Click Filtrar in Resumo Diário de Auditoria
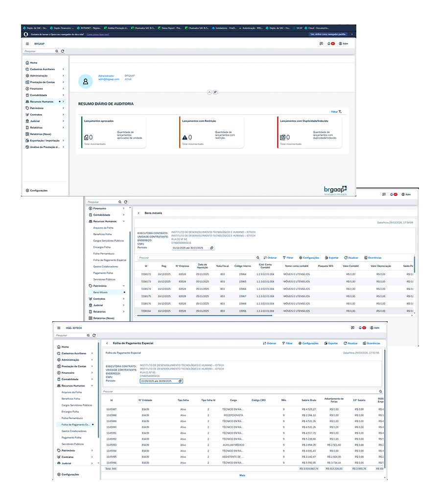Image resolution: width=440 pixels, height=504 pixels. [336, 112]
